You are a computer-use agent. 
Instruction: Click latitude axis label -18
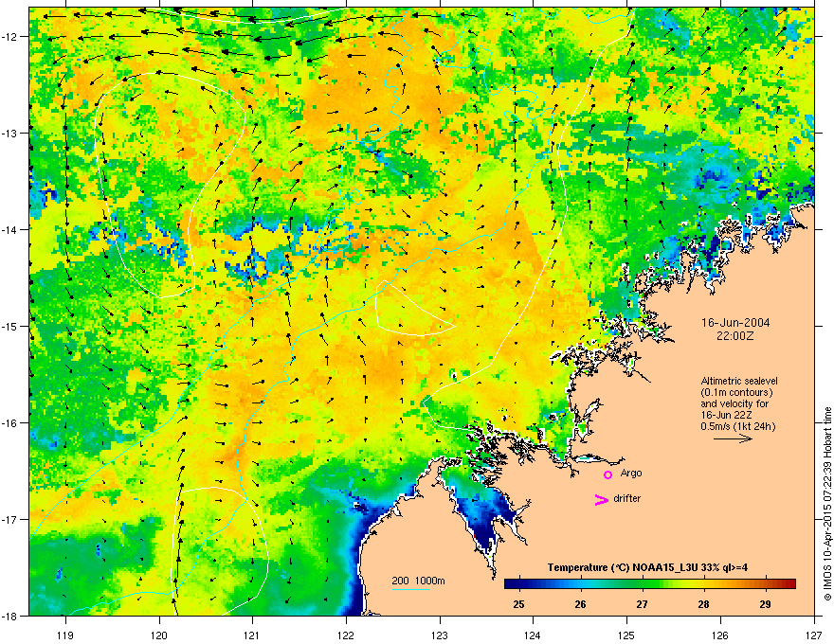pyautogui.click(x=9, y=616)
